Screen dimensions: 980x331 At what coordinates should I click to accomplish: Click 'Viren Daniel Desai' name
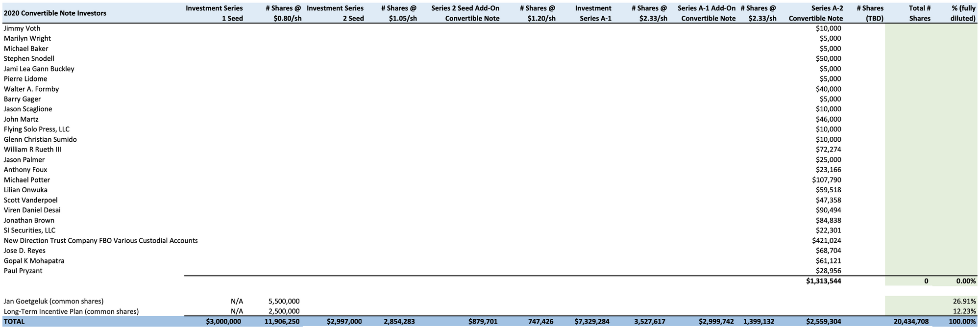coord(32,210)
